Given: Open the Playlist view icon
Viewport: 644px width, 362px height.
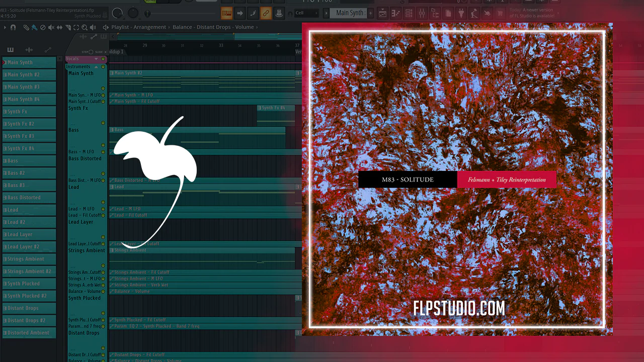Looking at the screenshot, I should point(383,13).
